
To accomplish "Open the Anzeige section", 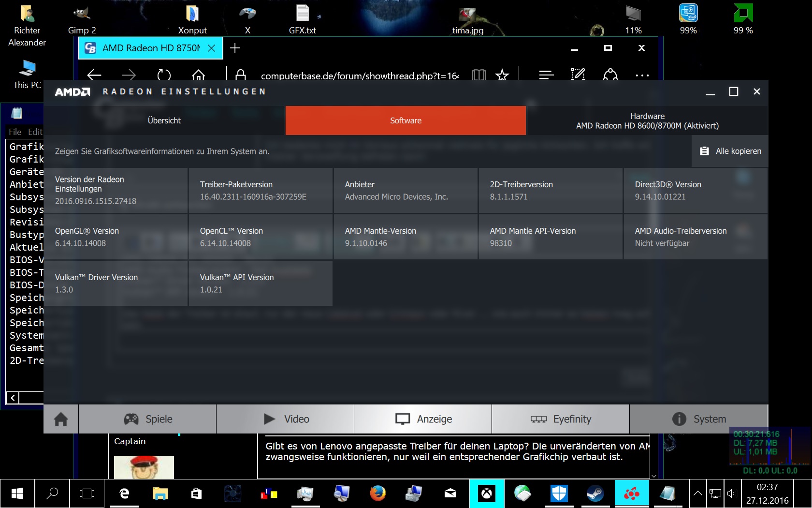I will 423,419.
